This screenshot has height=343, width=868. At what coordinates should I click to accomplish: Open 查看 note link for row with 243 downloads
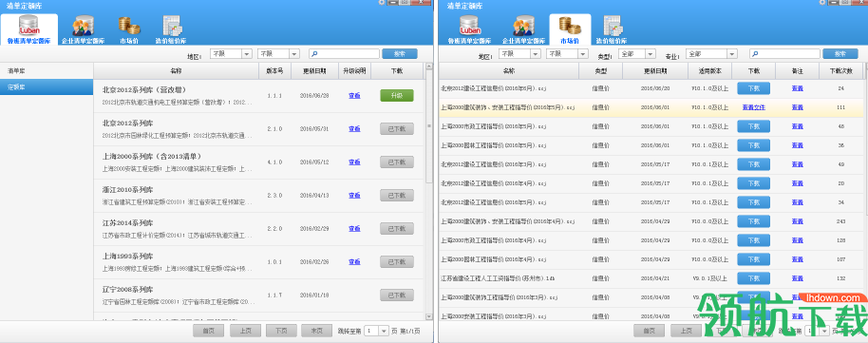pyautogui.click(x=797, y=221)
